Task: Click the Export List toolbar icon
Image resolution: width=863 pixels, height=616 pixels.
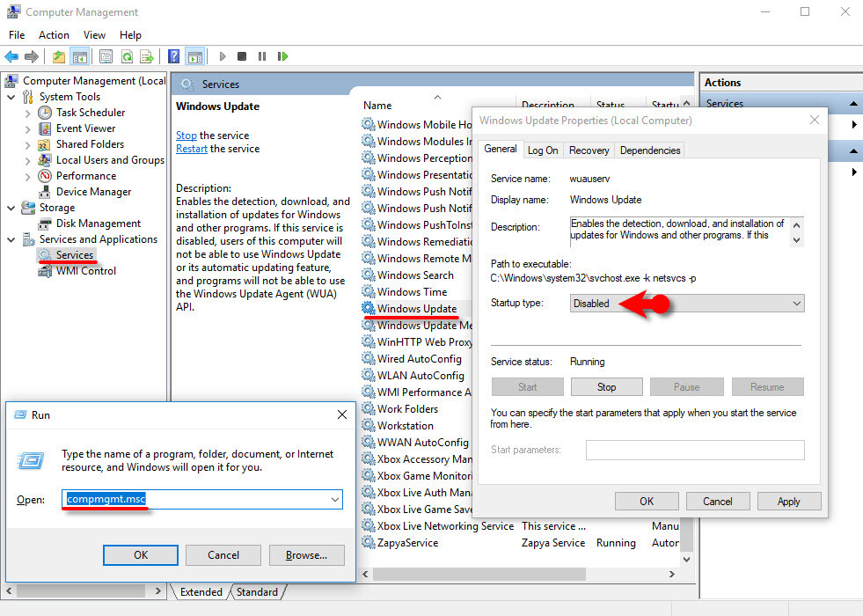Action: pyautogui.click(x=146, y=56)
